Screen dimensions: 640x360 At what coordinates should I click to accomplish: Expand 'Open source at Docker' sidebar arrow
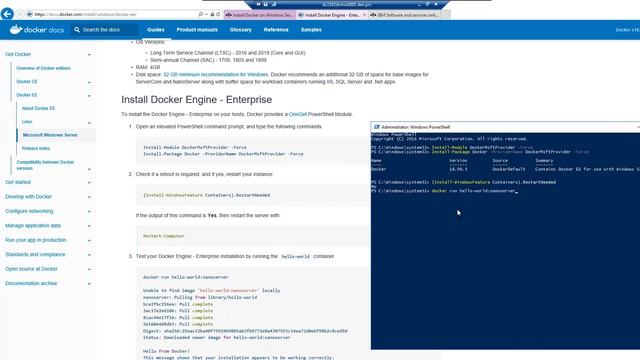click(x=89, y=269)
